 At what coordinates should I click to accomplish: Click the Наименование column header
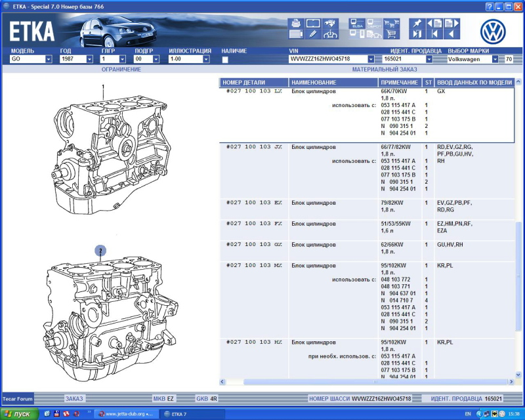pos(333,83)
